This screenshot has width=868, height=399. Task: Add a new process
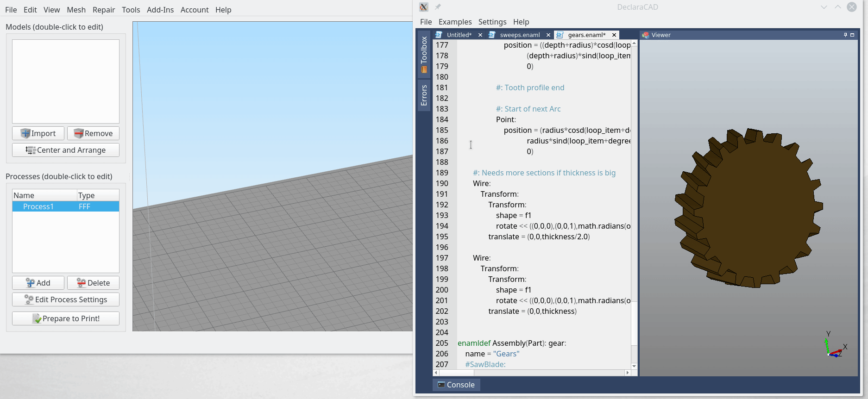38,283
